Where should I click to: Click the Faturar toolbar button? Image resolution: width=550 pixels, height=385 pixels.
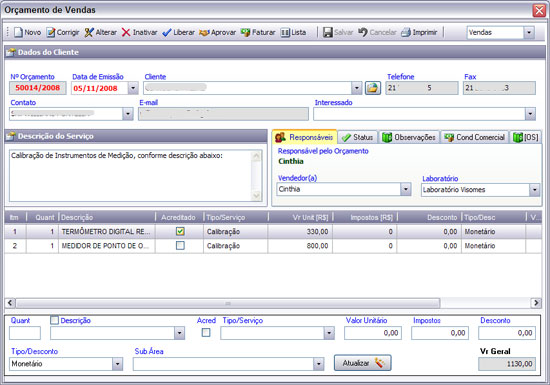[x=258, y=32]
